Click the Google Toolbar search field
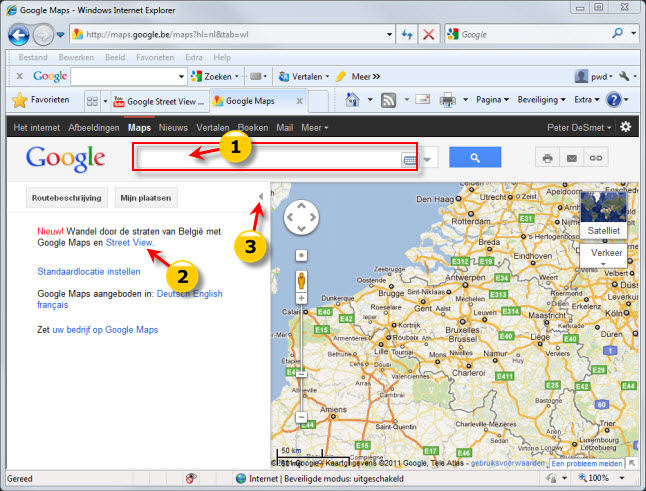Screen dimensions: 646x491 point(124,77)
